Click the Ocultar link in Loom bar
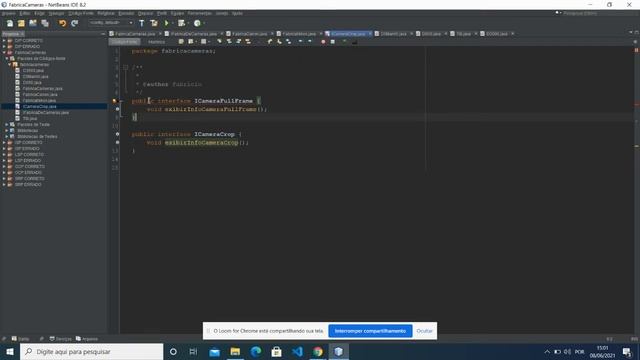The image size is (640, 360). [x=424, y=331]
